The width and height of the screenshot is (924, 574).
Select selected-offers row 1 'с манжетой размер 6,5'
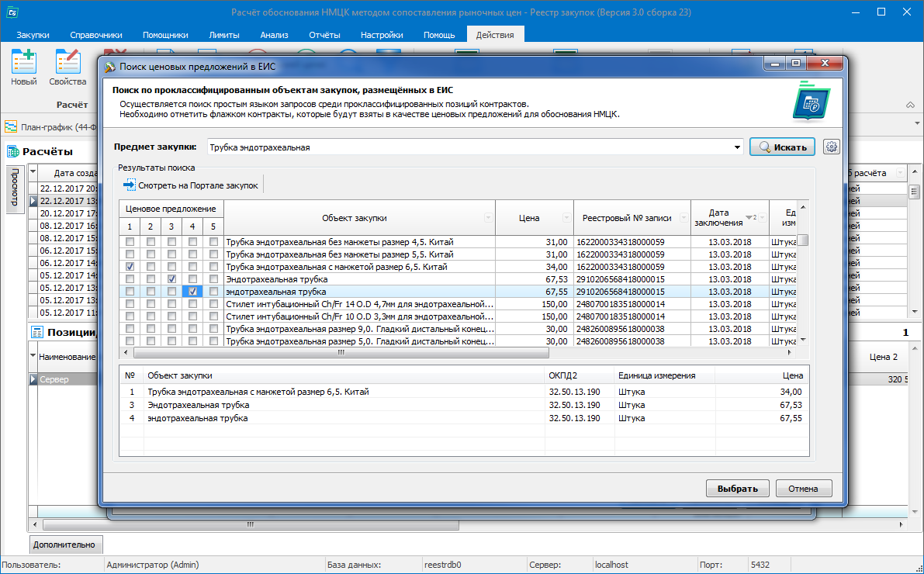(x=464, y=392)
